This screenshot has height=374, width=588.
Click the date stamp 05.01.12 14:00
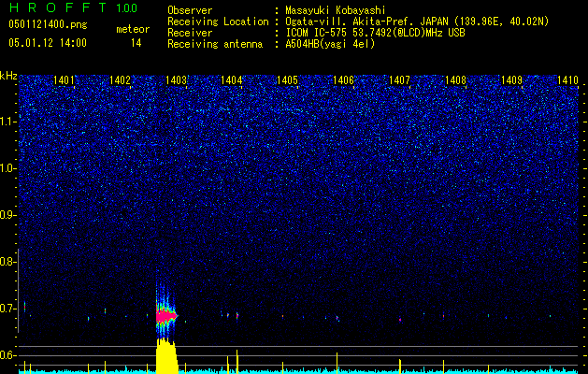(48, 43)
